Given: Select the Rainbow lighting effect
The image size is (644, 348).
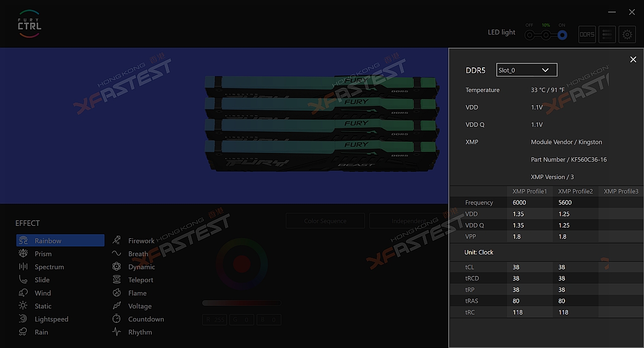Looking at the screenshot, I should 60,241.
